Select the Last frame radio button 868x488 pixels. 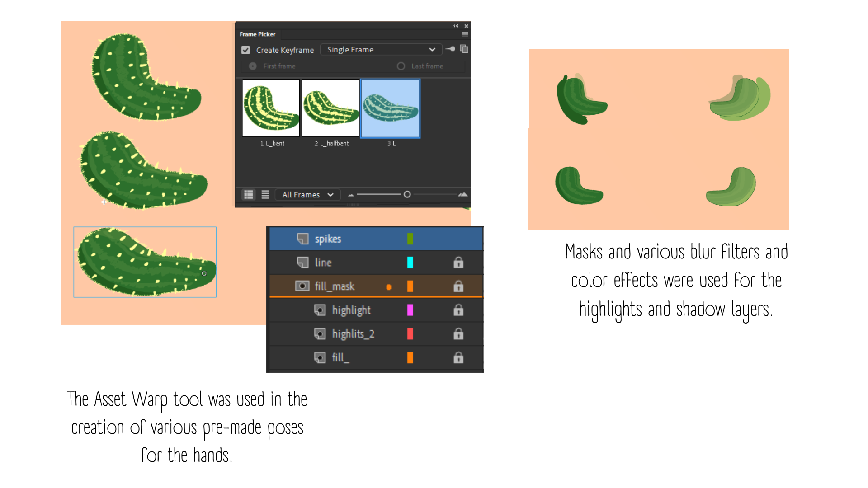(401, 66)
